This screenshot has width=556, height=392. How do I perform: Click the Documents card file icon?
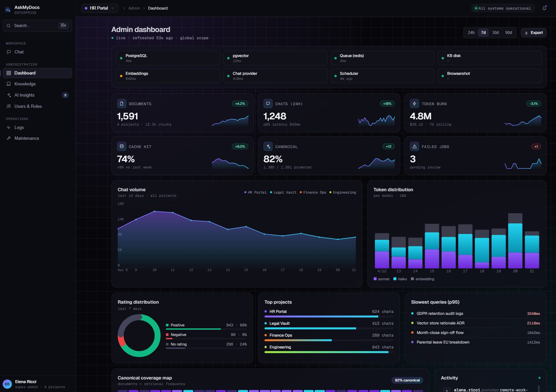(122, 104)
